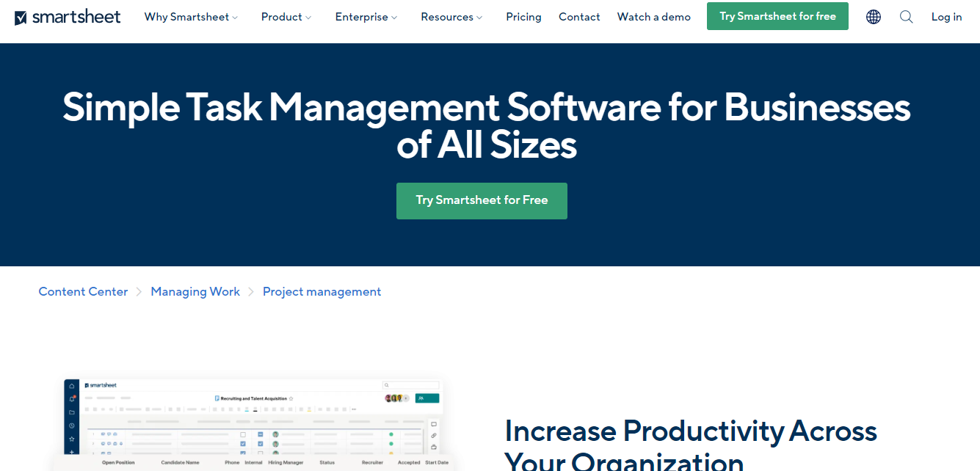Click the Smartsheet logo
980x471 pixels.
tap(68, 17)
